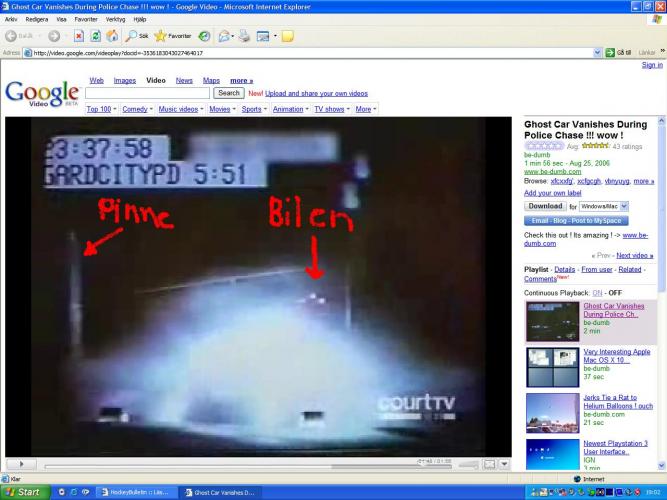Screen dimensions: 667x500
Task: Open the Newest Playstation 3 User Interface link
Action: (616, 447)
